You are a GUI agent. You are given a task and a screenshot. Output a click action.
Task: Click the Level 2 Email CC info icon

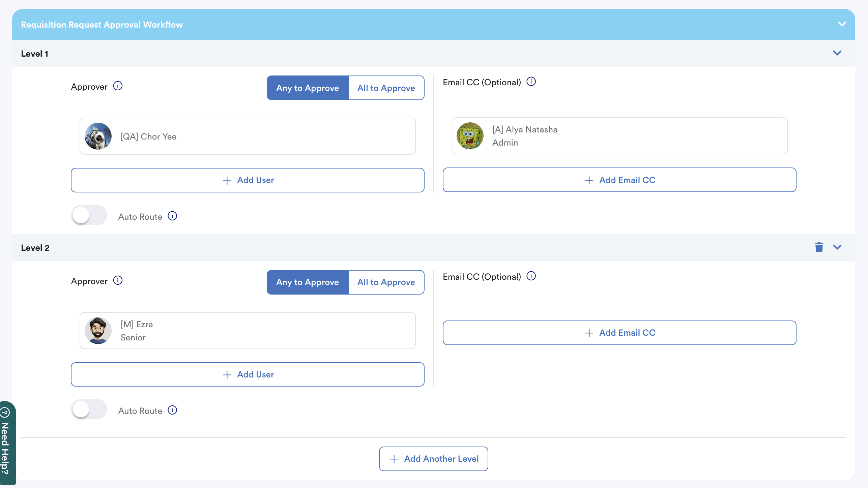coord(531,276)
